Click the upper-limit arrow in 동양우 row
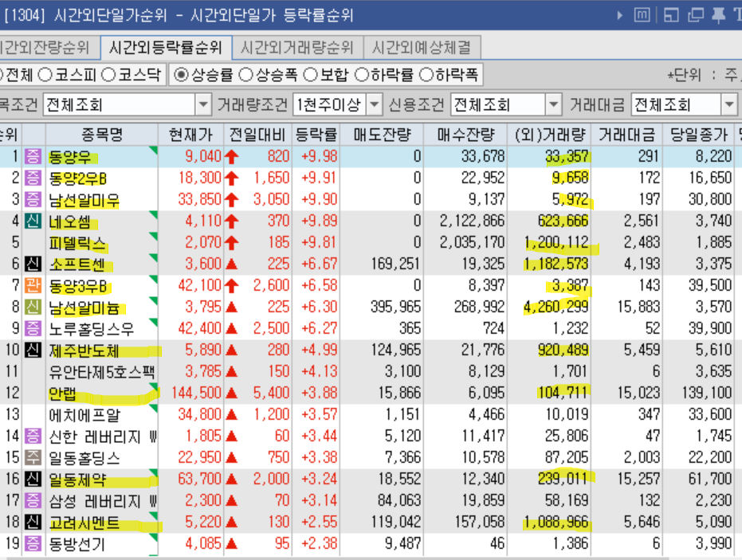 pyautogui.click(x=231, y=157)
